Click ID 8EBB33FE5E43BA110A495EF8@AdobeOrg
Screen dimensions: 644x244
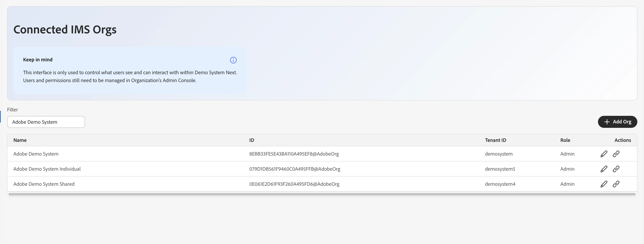click(x=294, y=154)
